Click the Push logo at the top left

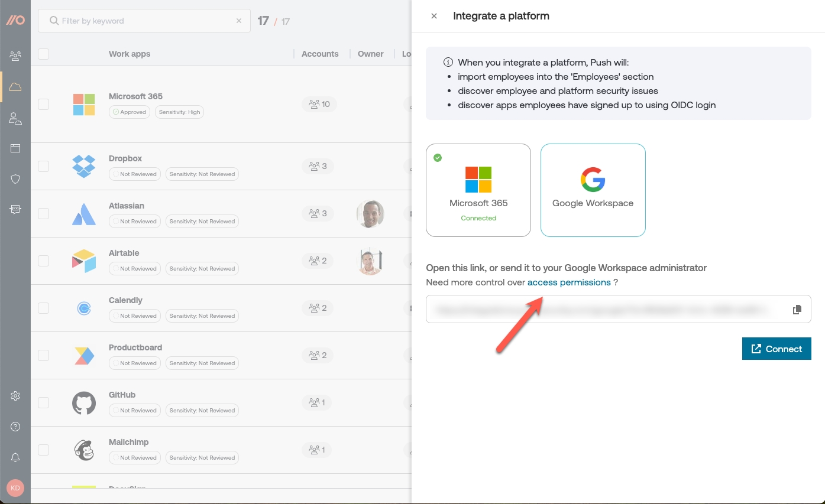click(15, 20)
